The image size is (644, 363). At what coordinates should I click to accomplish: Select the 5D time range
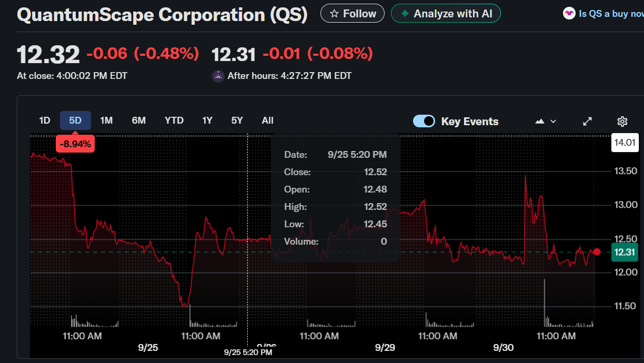coord(75,120)
